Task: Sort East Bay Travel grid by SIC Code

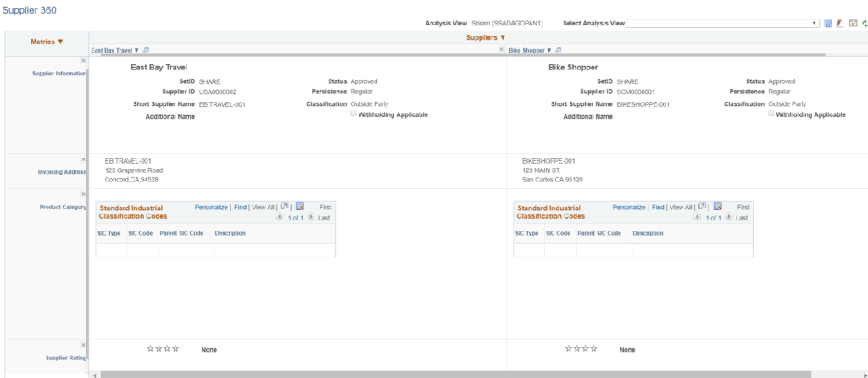Action: click(x=140, y=233)
